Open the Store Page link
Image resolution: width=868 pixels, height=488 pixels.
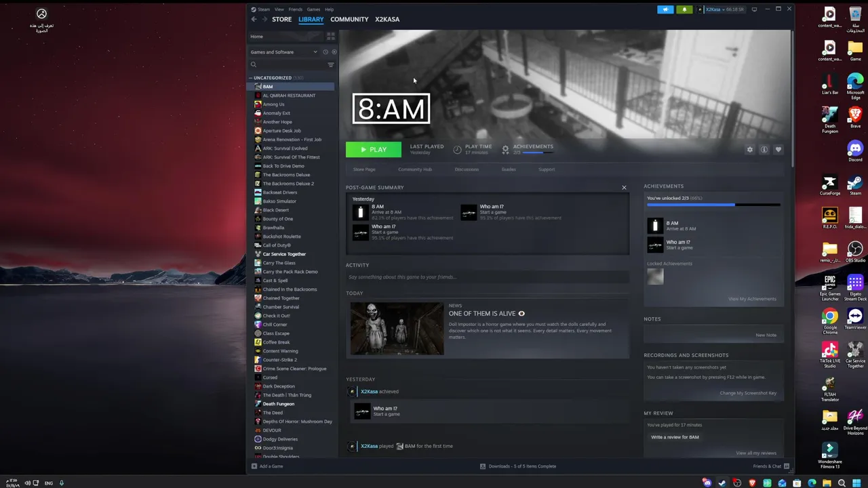click(x=364, y=169)
